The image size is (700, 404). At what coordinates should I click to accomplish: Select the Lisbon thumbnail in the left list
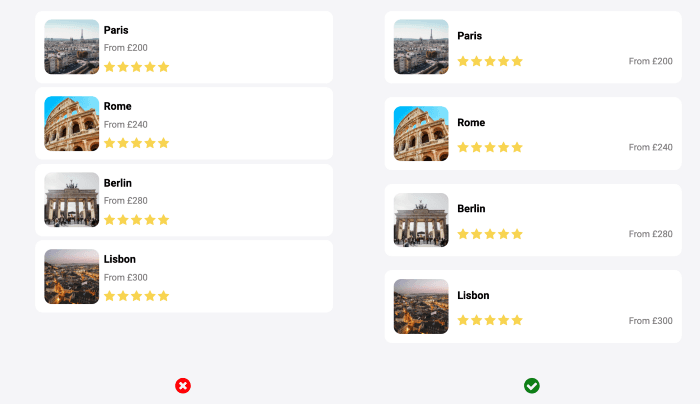(72, 276)
